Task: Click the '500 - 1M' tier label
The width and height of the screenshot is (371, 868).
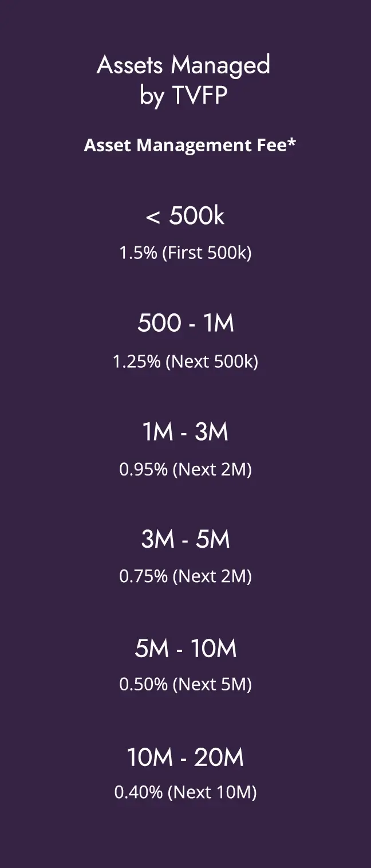Action: [x=185, y=324]
